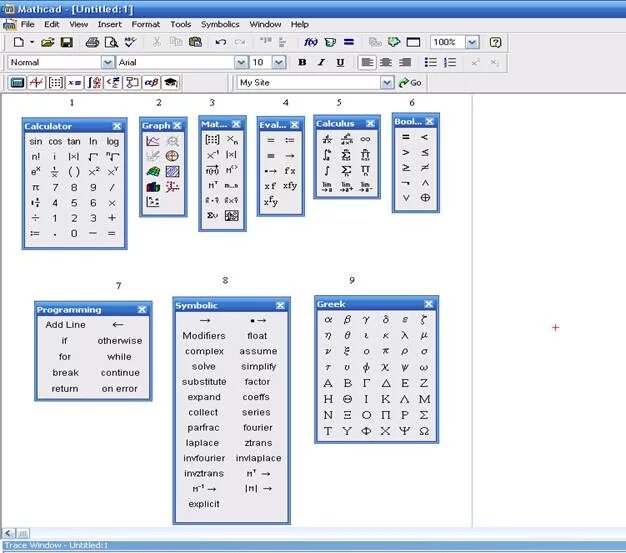The height and width of the screenshot is (553, 626).
Task: Insert Omega from Greek palette
Action: point(424,431)
